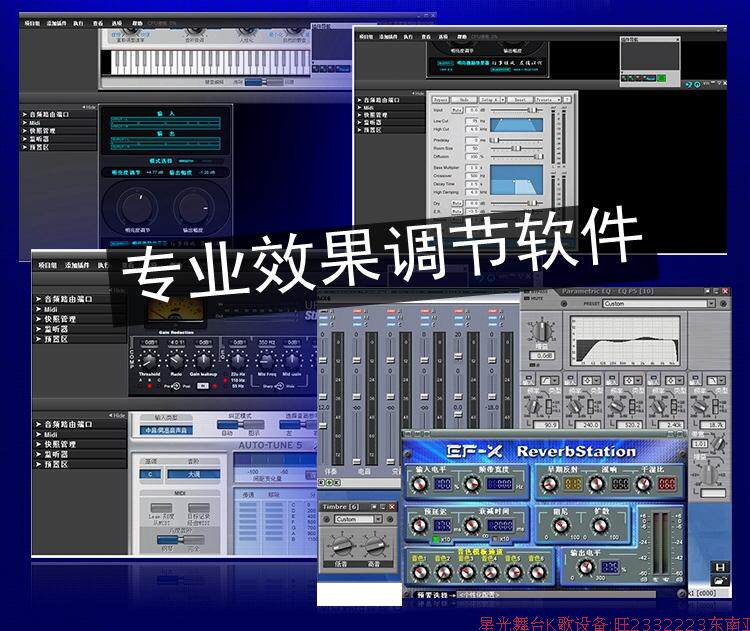
Task: Open the Auto-Tune 输入类型 selector
Action: click(165, 430)
